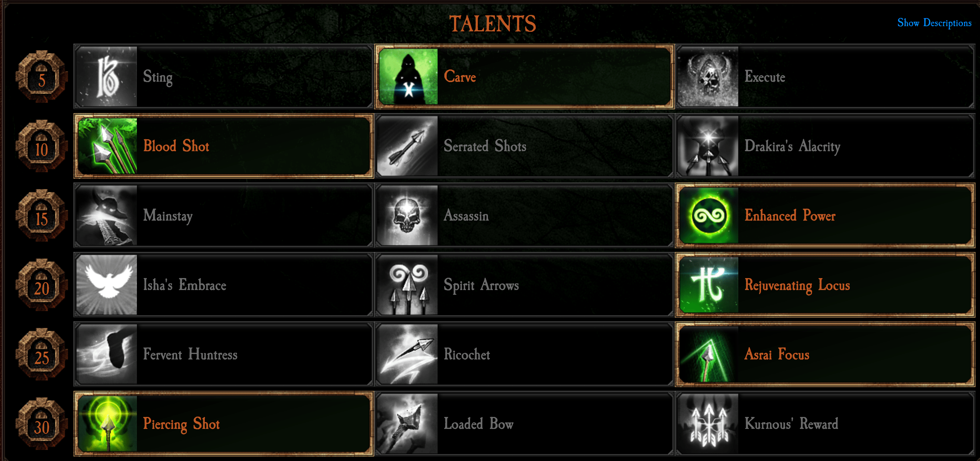Toggle the Rejuvenating Locus talent
This screenshot has width=980, height=461.
[x=825, y=285]
